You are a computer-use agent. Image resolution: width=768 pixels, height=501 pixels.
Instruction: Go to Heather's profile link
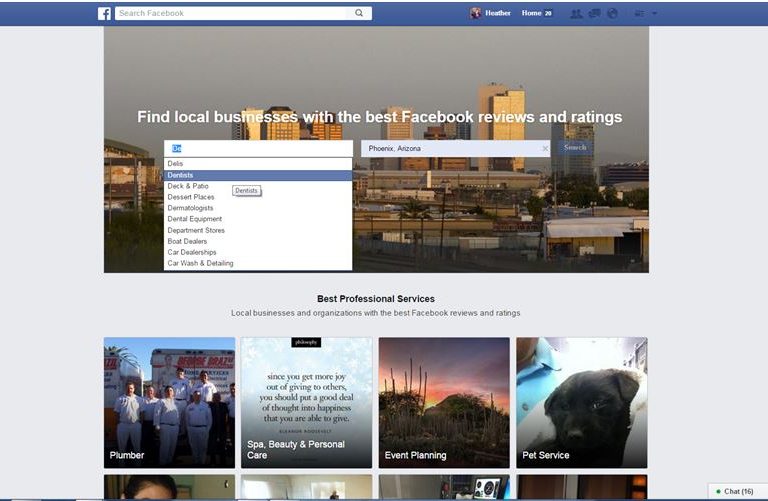[x=498, y=13]
